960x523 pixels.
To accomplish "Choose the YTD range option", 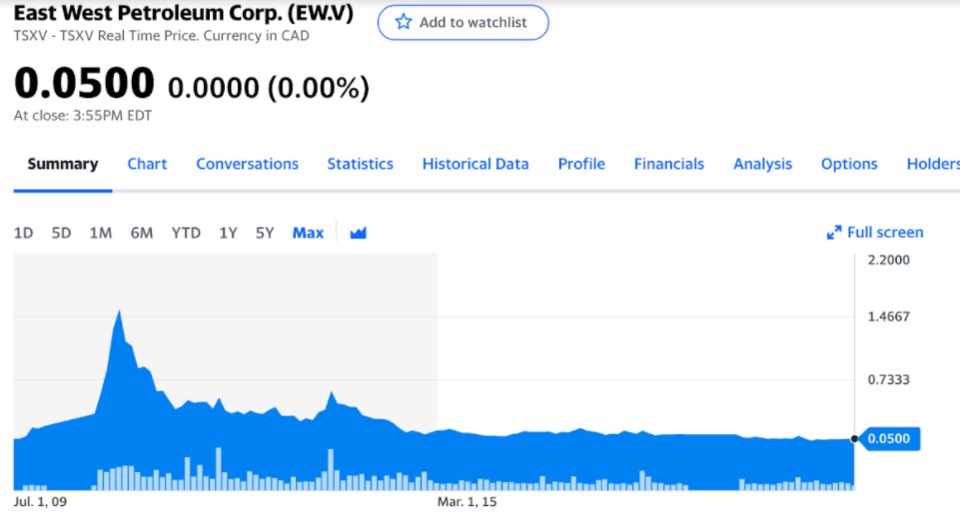I will [186, 233].
